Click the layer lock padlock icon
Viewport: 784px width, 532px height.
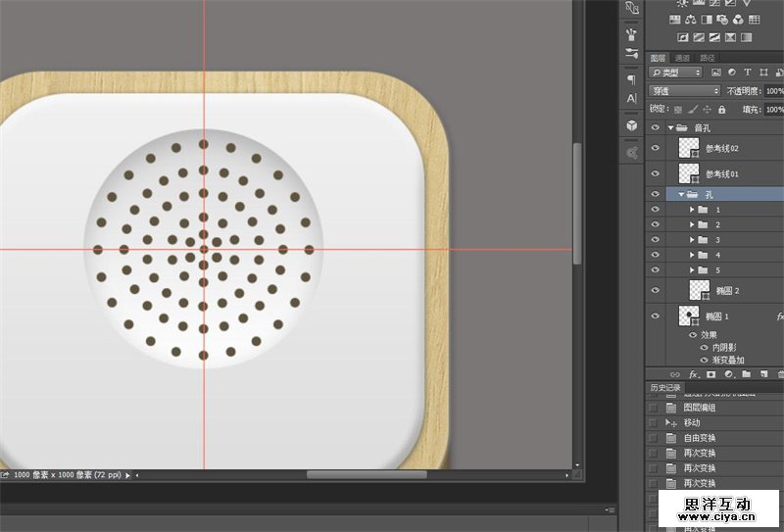pos(722,109)
